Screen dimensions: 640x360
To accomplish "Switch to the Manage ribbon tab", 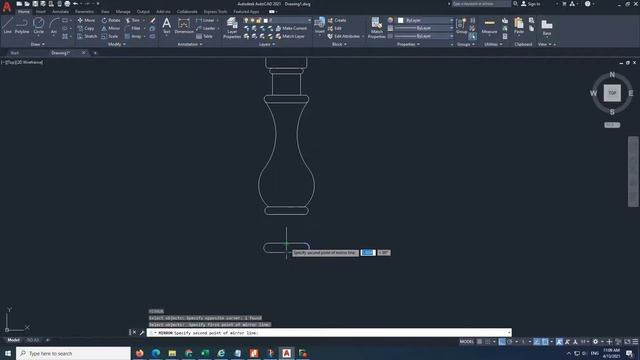I will pos(123,12).
